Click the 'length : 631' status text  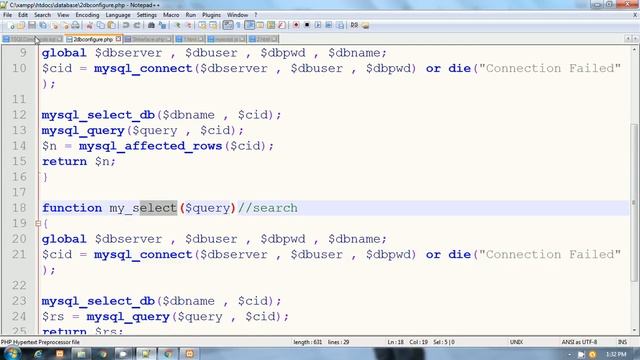point(307,342)
